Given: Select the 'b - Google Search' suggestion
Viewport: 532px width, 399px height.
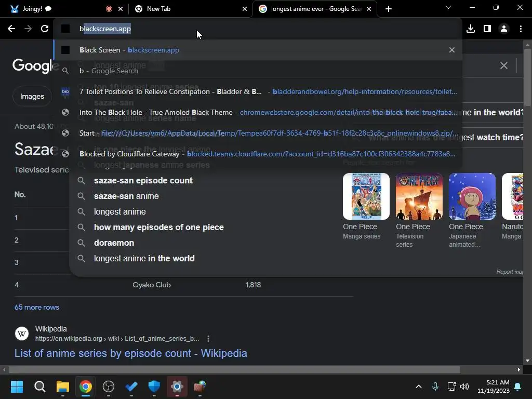Looking at the screenshot, I should tap(258, 71).
